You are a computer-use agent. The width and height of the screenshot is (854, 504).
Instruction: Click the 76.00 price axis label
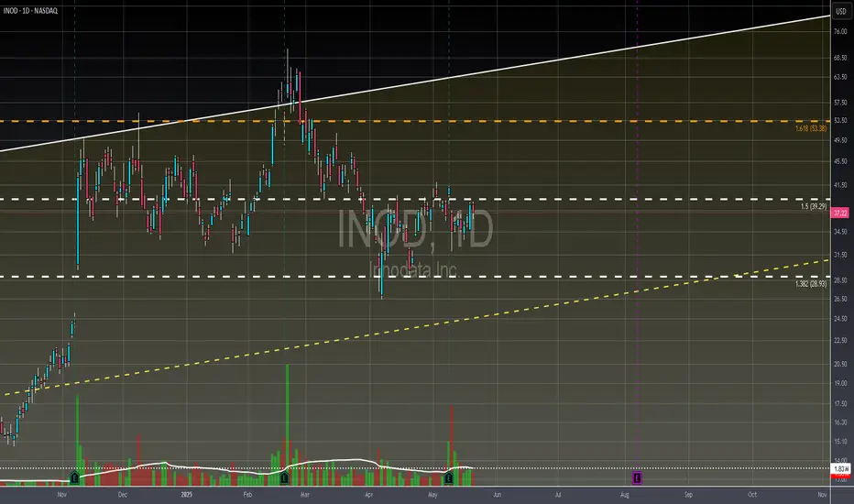click(x=840, y=31)
